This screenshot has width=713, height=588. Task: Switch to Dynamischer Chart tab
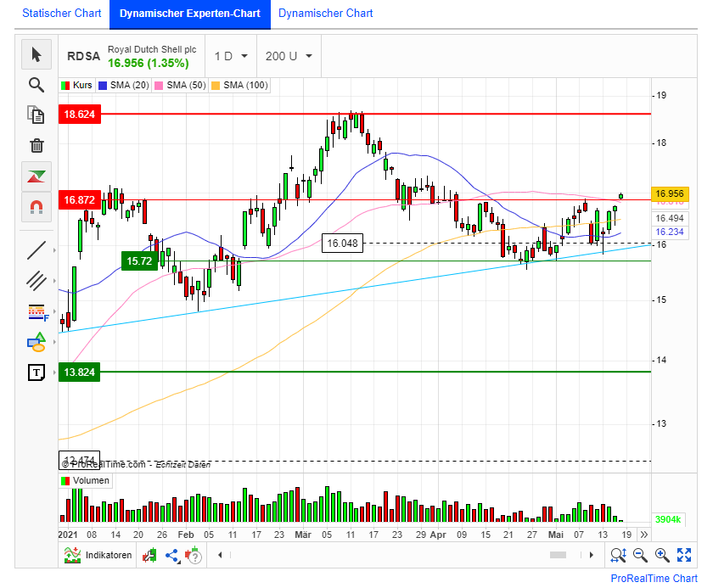coord(326,14)
